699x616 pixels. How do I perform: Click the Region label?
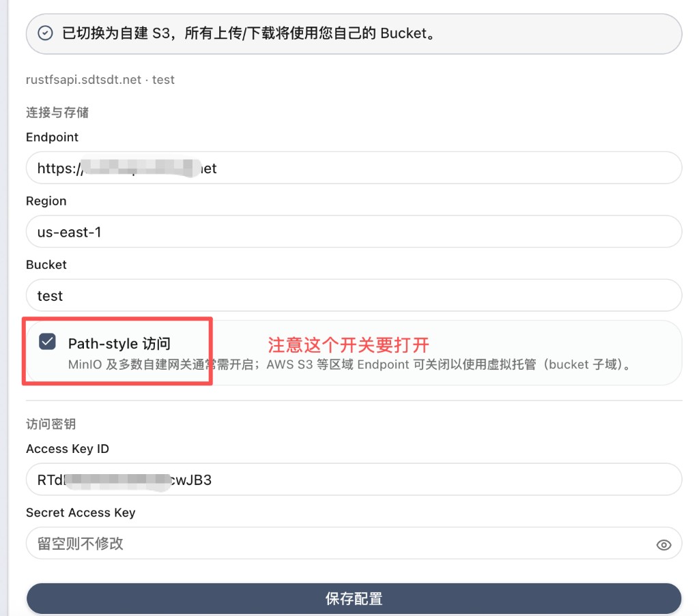[x=46, y=201]
